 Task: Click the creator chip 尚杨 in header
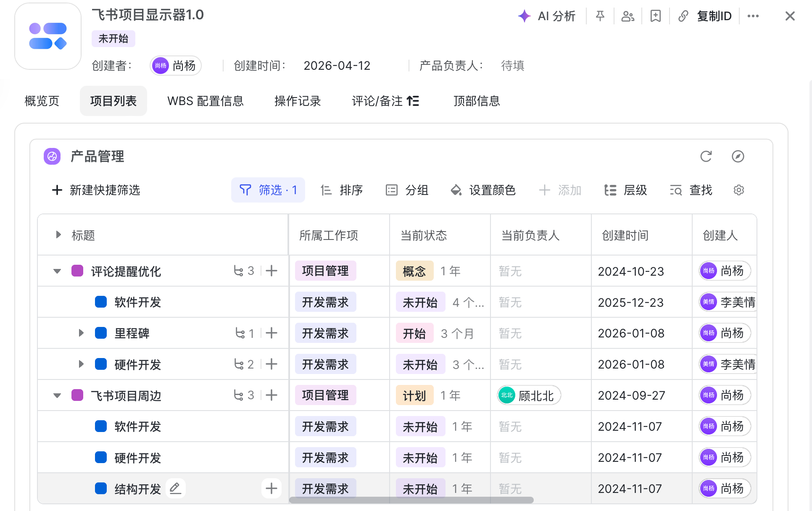(x=176, y=66)
